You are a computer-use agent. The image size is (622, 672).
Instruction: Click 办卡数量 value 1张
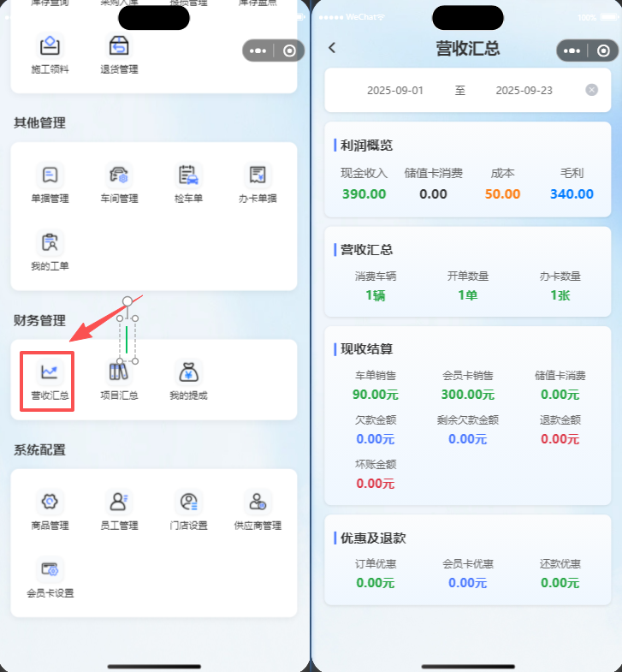click(560, 295)
